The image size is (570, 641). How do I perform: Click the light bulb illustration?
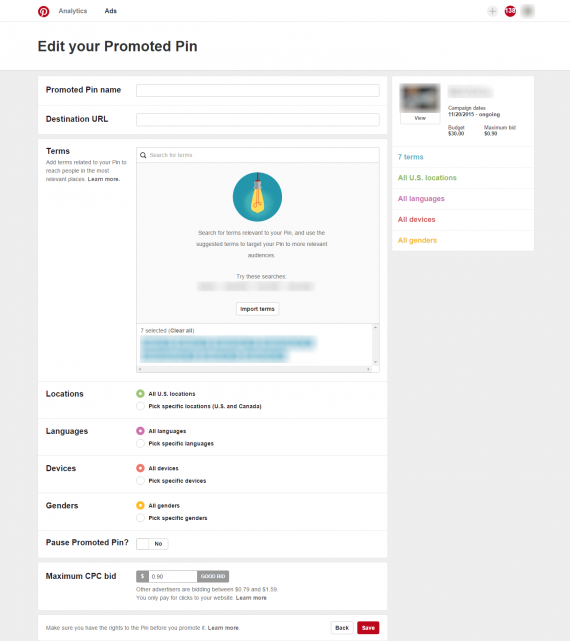(257, 197)
